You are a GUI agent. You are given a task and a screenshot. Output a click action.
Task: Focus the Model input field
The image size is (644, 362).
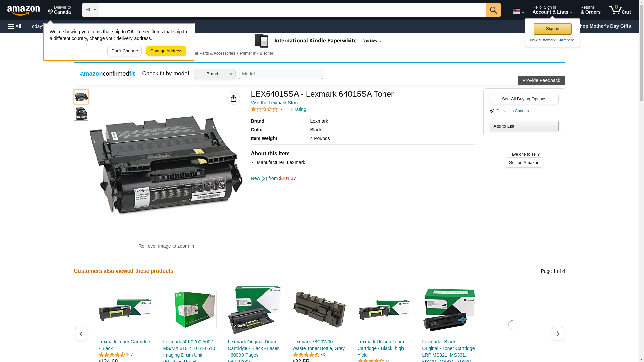pyautogui.click(x=281, y=74)
